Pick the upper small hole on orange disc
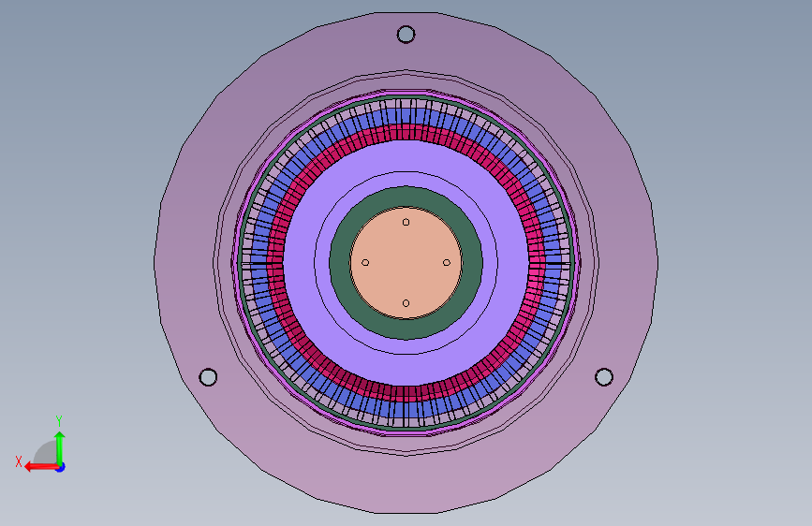 click(x=406, y=222)
